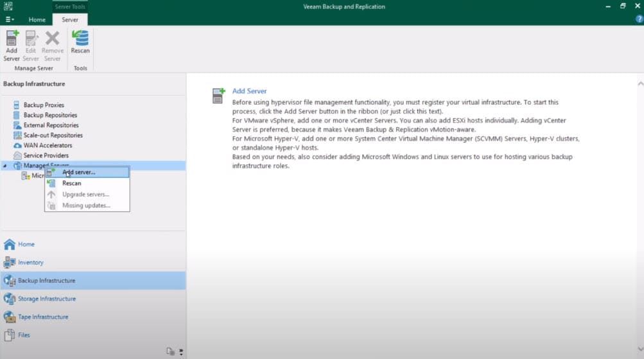
Task: Collapse the Managed Servers tree node
Action: tap(5, 166)
